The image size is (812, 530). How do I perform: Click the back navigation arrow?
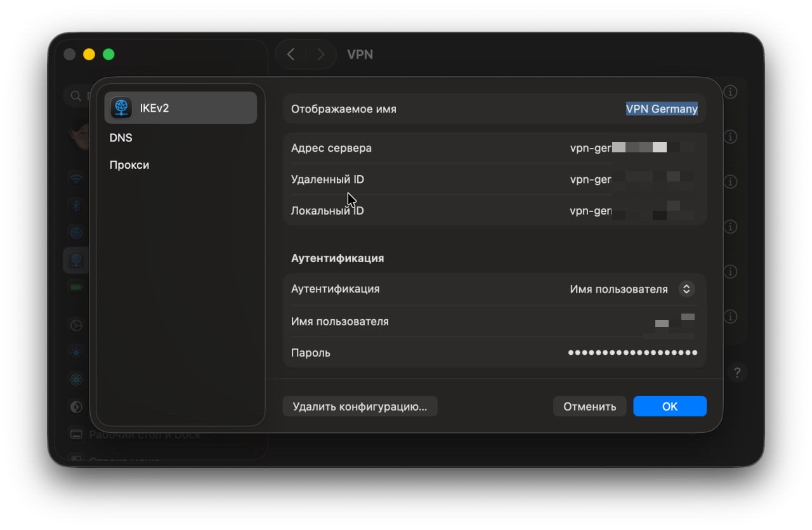[290, 54]
